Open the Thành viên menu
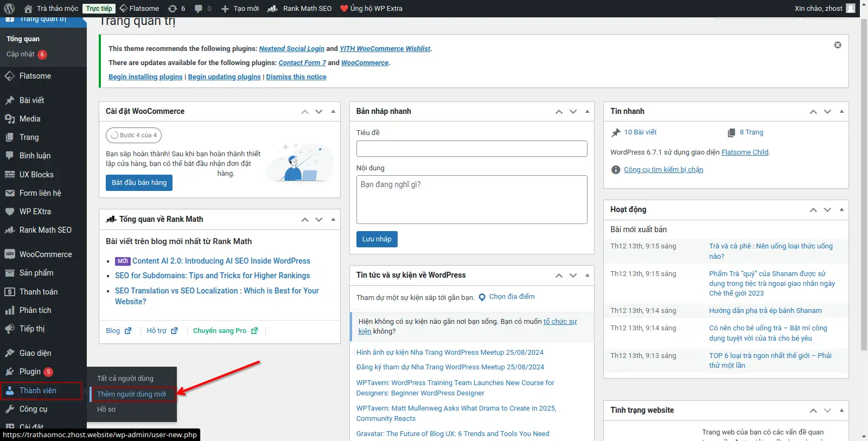The image size is (868, 441). pos(41,391)
